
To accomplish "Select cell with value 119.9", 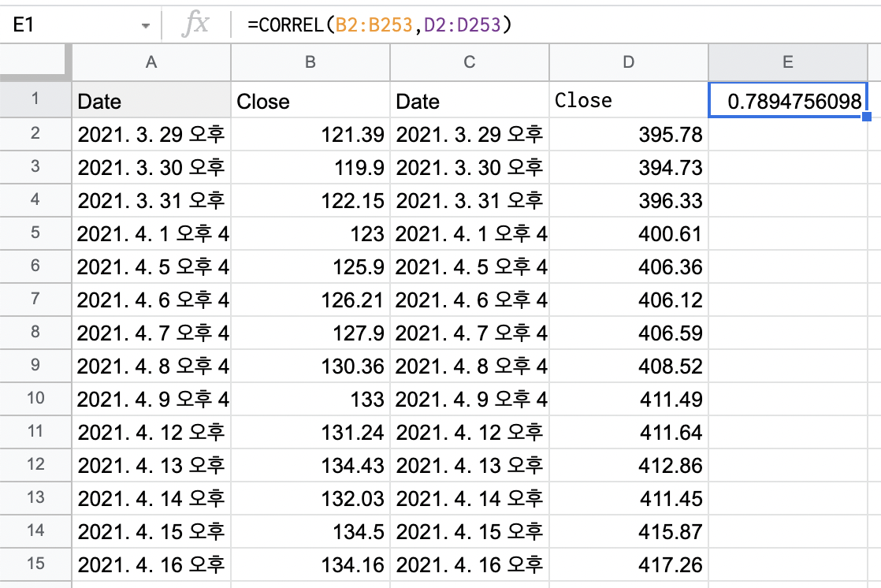I will (310, 168).
